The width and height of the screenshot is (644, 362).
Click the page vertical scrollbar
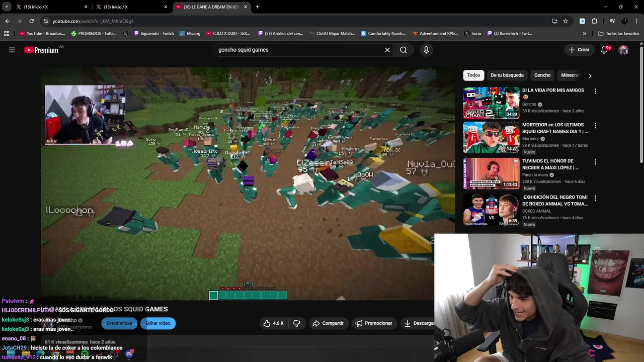641,105
